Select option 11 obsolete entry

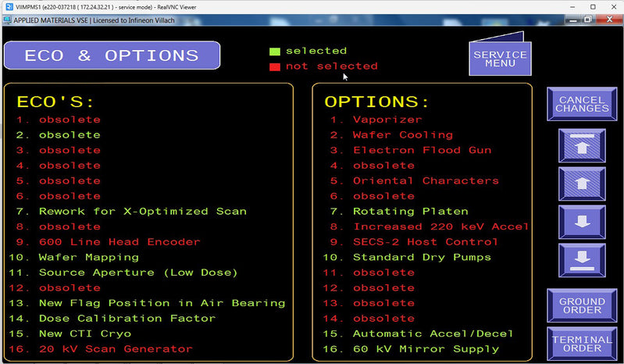[369, 273]
